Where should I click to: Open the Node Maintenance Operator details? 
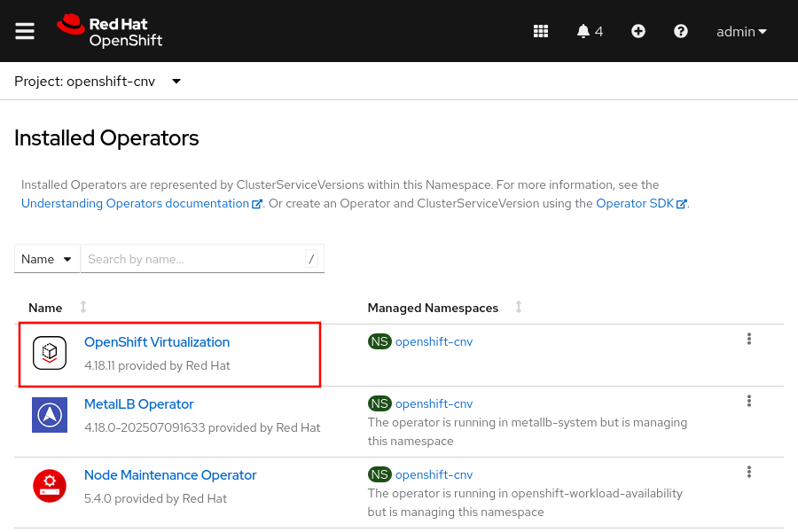click(x=170, y=475)
